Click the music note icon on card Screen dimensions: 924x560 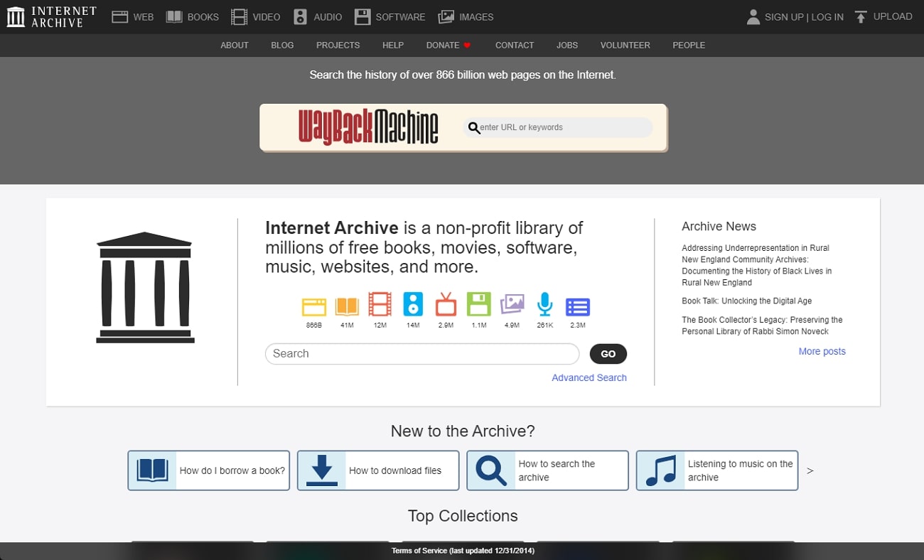(x=660, y=470)
